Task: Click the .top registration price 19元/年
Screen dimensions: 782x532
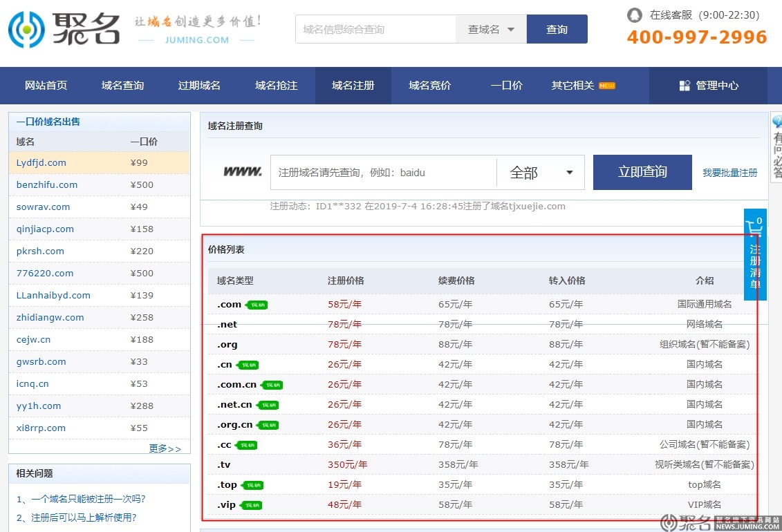Action: pyautogui.click(x=344, y=485)
